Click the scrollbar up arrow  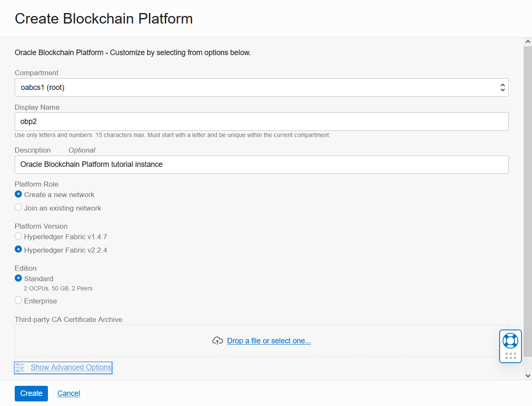[x=527, y=41]
